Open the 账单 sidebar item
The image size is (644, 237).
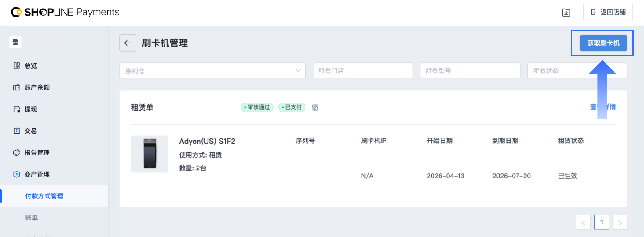pos(32,218)
